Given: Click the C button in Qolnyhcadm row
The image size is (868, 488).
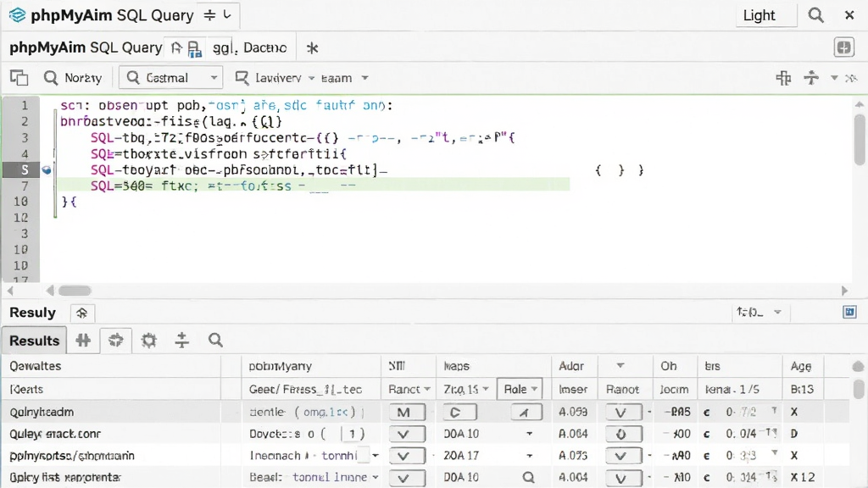Looking at the screenshot, I should click(459, 413).
